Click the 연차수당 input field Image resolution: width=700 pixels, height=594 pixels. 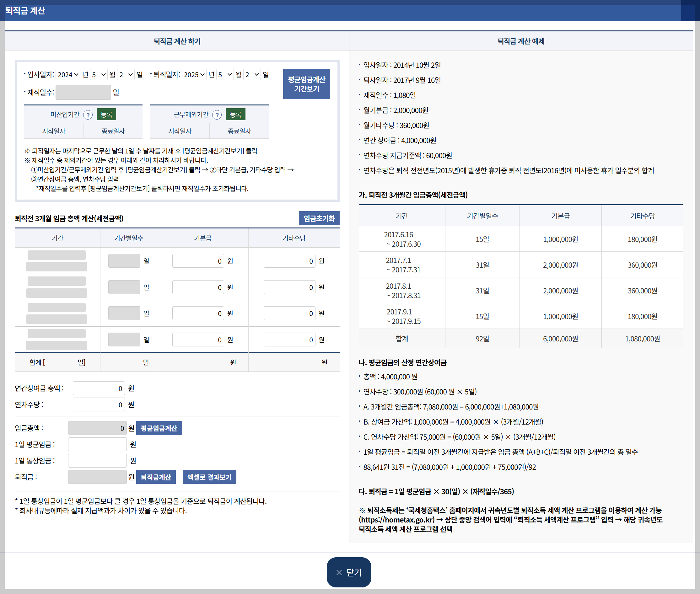pos(98,404)
